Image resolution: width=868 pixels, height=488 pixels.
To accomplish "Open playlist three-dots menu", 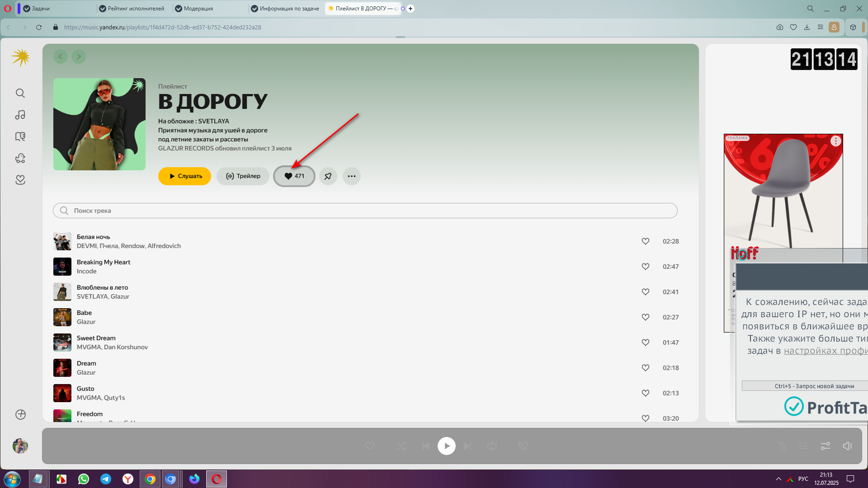I will (352, 176).
